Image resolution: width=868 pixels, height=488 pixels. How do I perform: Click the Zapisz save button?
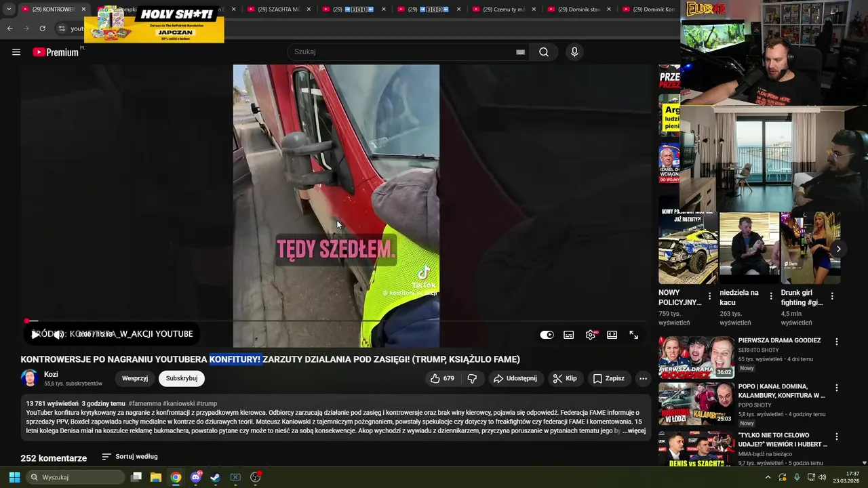tap(608, 378)
